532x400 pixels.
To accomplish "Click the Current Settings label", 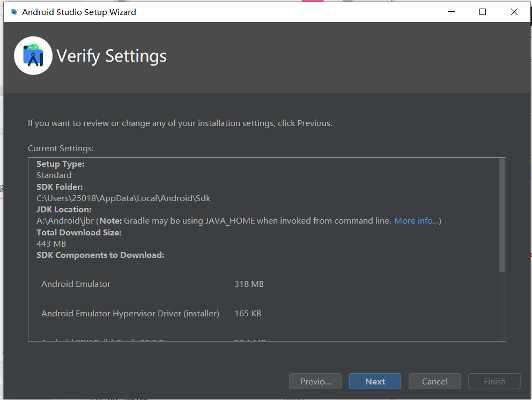I will click(61, 149).
